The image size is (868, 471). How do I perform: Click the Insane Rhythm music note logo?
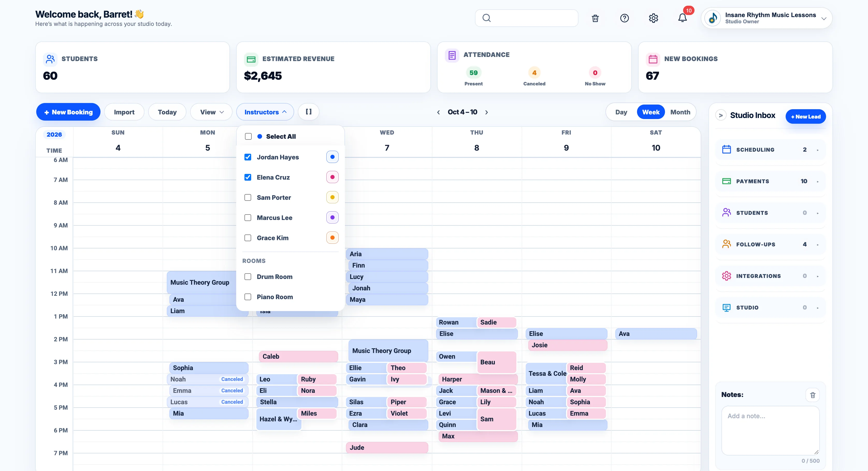pos(713,18)
